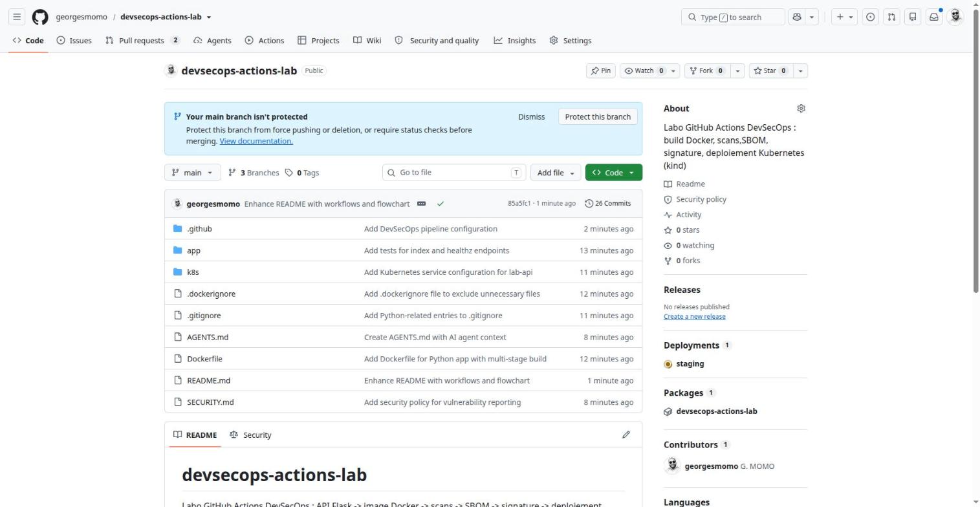Click the Protect this branch button

[598, 116]
